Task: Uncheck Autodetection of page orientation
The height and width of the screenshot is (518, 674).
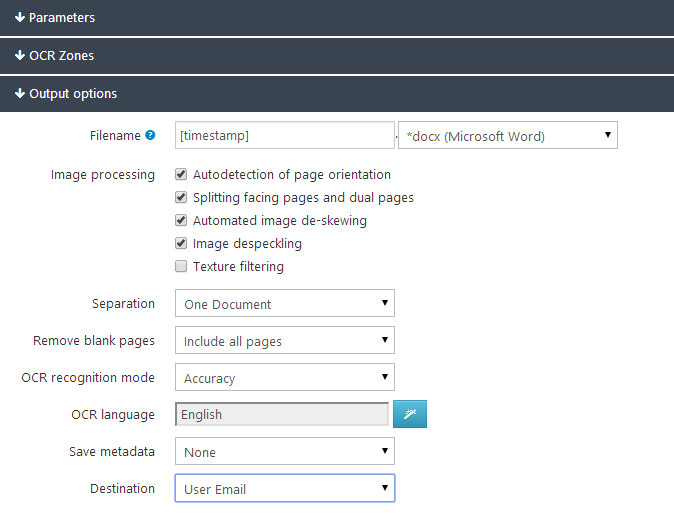Action: coord(181,175)
